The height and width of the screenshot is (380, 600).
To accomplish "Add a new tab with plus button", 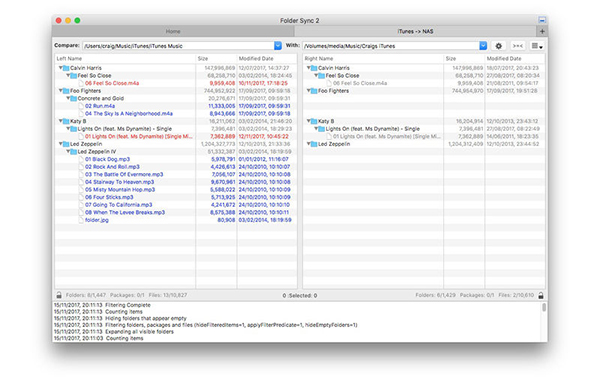I will coord(542,31).
